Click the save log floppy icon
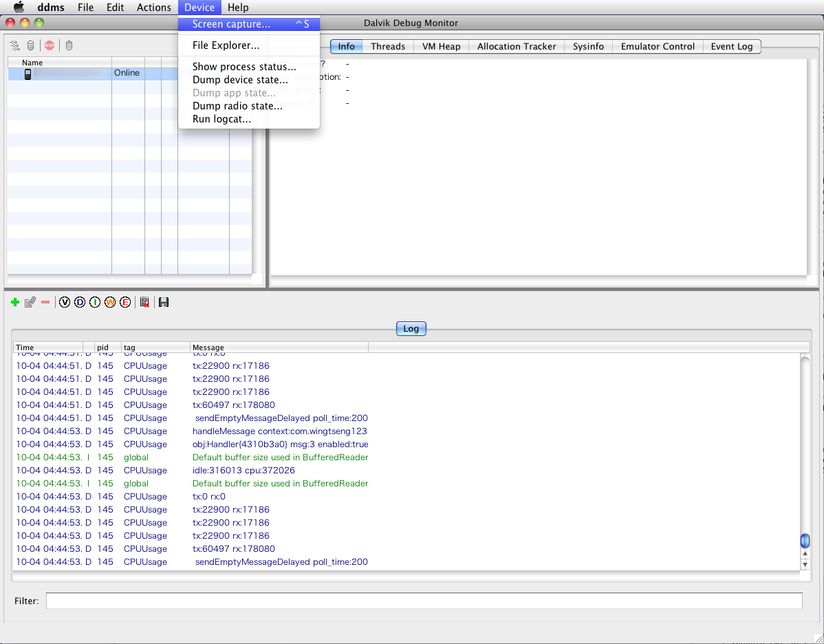This screenshot has width=824, height=644. (x=164, y=302)
